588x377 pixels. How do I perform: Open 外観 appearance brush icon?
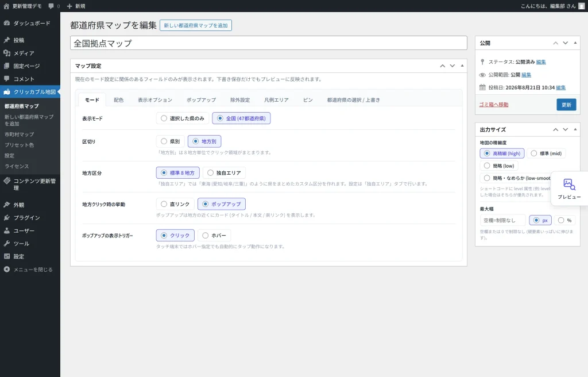[x=7, y=205]
